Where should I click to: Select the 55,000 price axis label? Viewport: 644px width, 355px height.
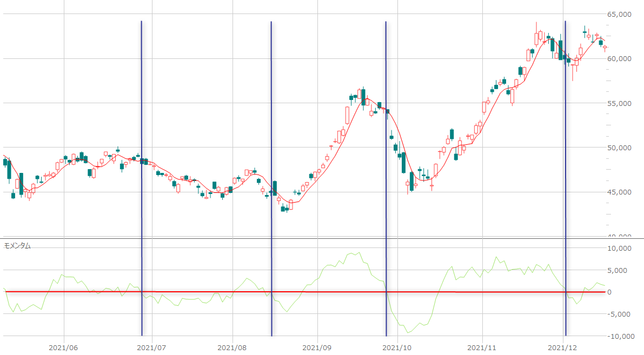pos(618,103)
